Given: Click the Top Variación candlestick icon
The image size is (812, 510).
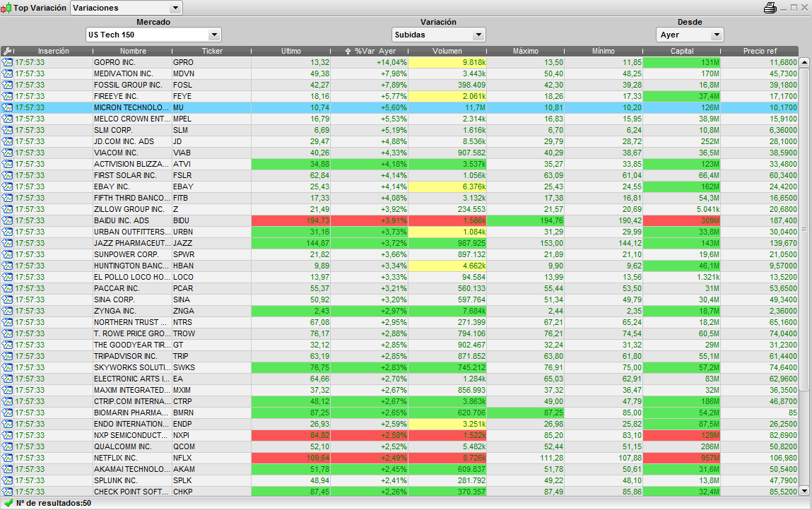Looking at the screenshot, I should (x=6, y=8).
